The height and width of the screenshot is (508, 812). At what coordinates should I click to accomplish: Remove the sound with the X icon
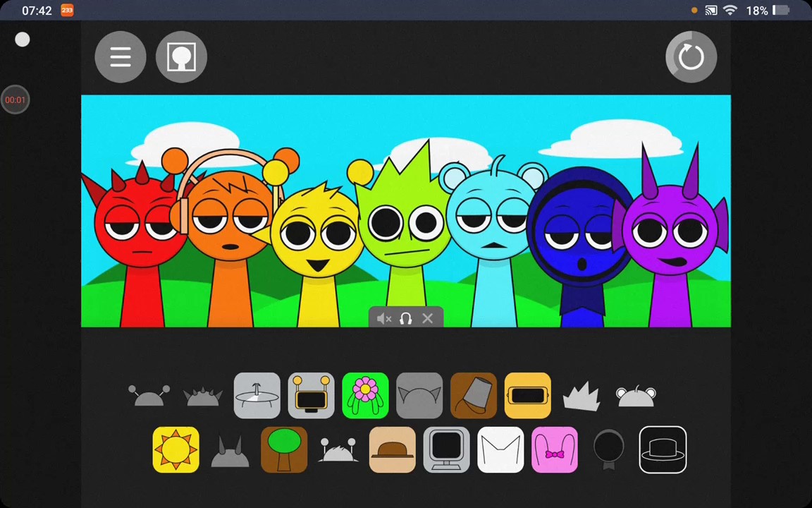pos(428,319)
